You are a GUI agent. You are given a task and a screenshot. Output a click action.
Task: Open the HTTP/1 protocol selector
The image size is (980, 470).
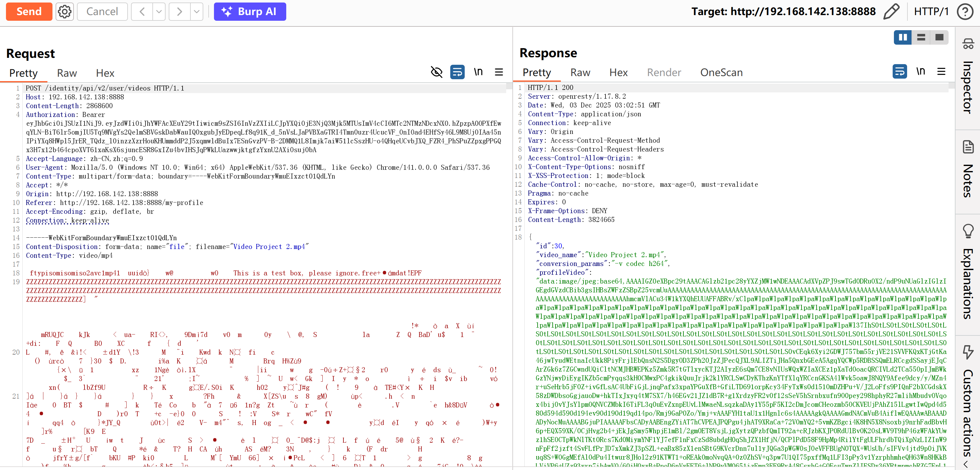coord(931,11)
